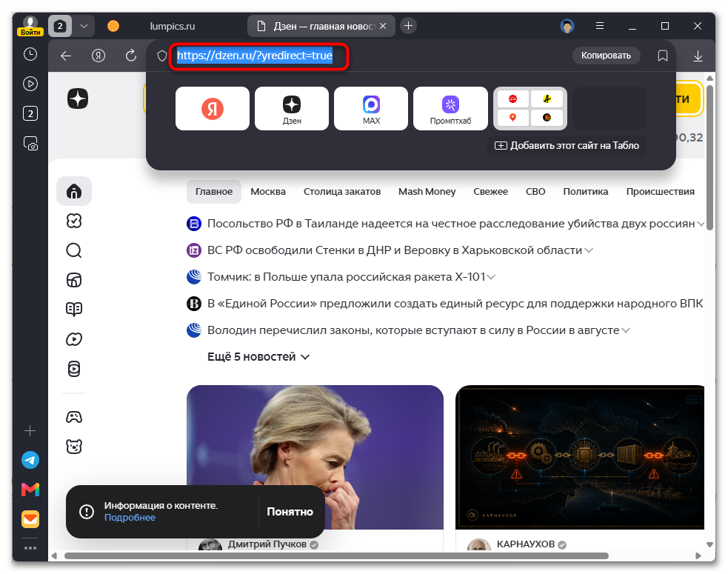Open the folder tile with four site icons
The height and width of the screenshot is (574, 728).
[x=530, y=109]
